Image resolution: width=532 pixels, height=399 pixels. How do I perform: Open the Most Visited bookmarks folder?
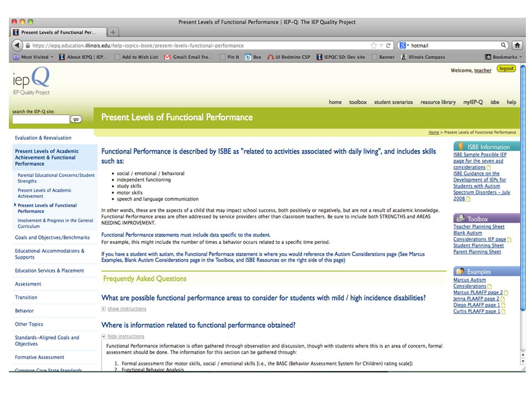point(33,57)
